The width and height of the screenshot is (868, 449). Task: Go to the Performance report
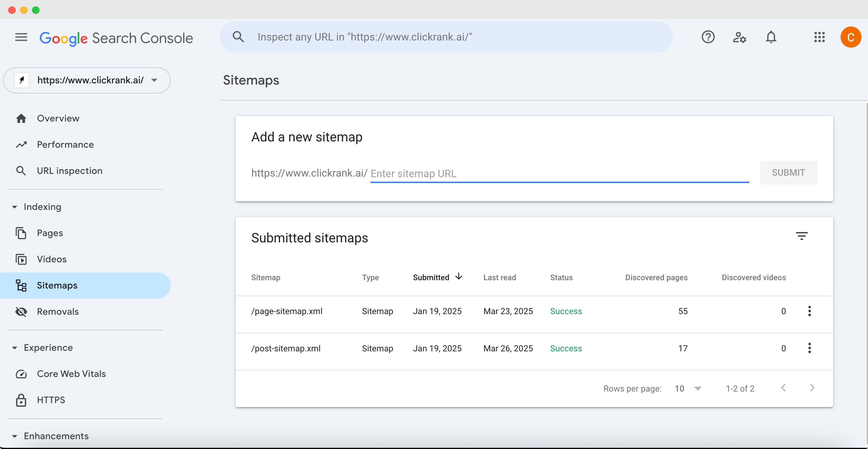[65, 144]
